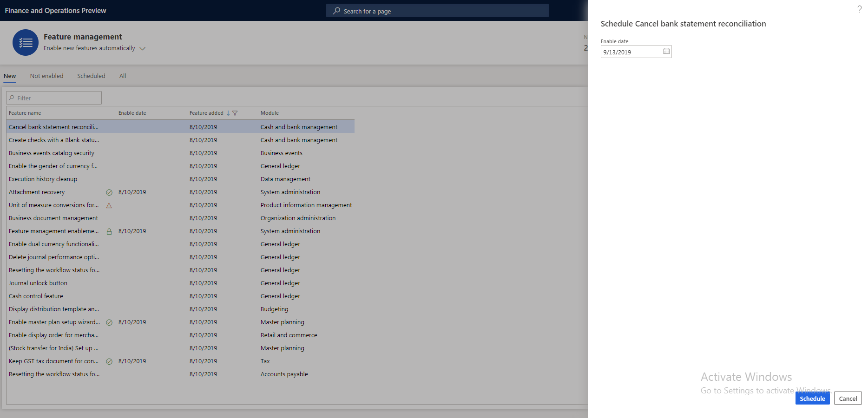Click the Feature management list icon
This screenshot has height=418, width=868.
[x=26, y=42]
